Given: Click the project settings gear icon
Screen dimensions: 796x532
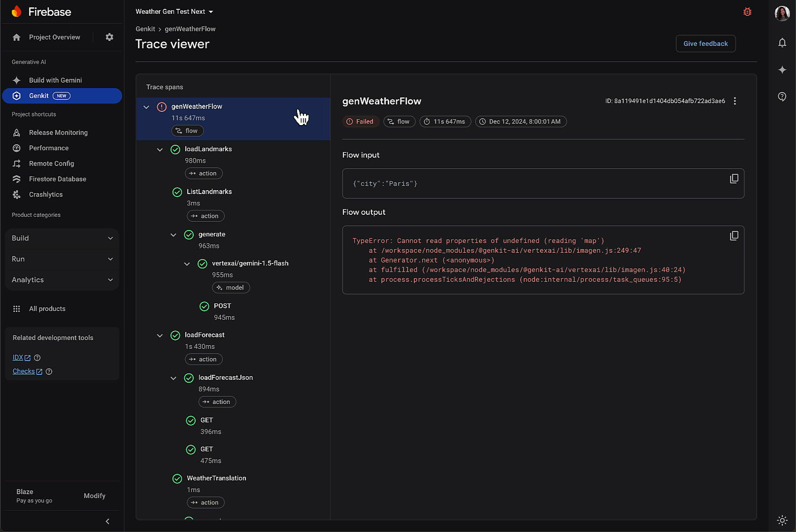Looking at the screenshot, I should coord(109,37).
